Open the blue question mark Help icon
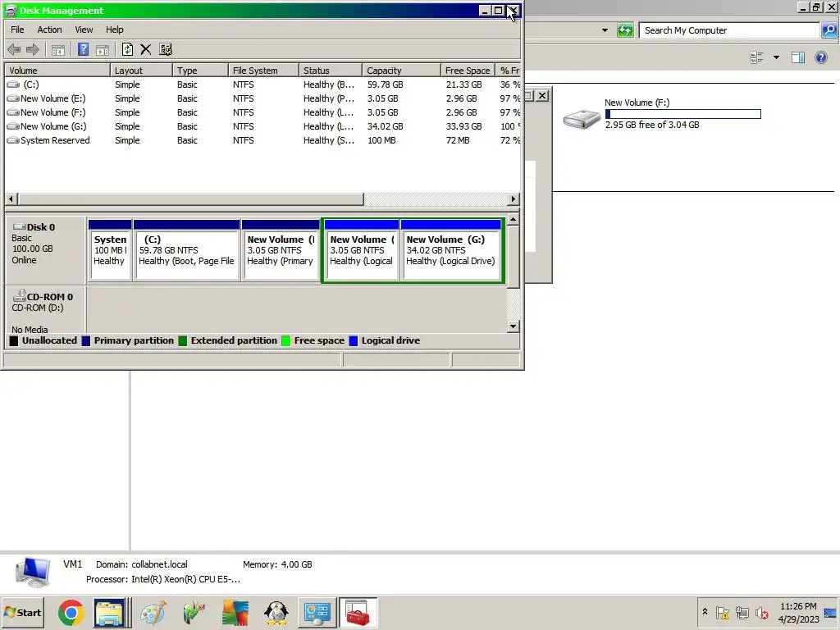The height and width of the screenshot is (630, 840). pyautogui.click(x=83, y=50)
